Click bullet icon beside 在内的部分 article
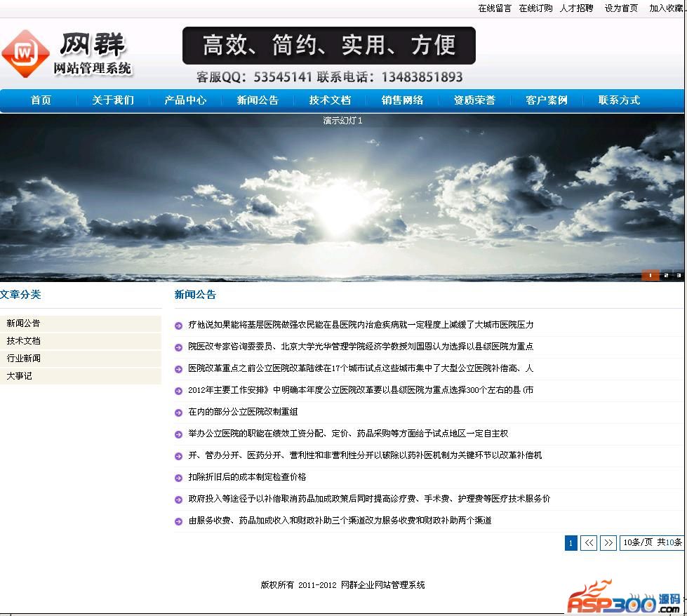The width and height of the screenshot is (687, 616). click(x=178, y=413)
